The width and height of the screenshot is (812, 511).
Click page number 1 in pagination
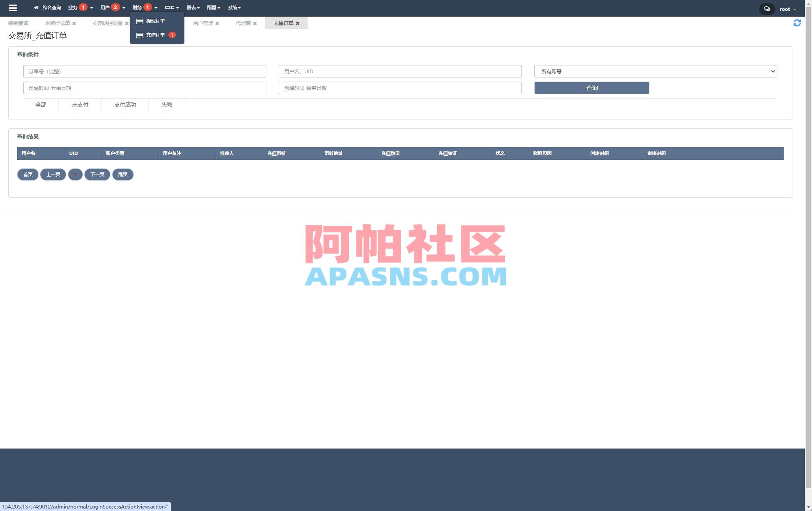click(75, 174)
